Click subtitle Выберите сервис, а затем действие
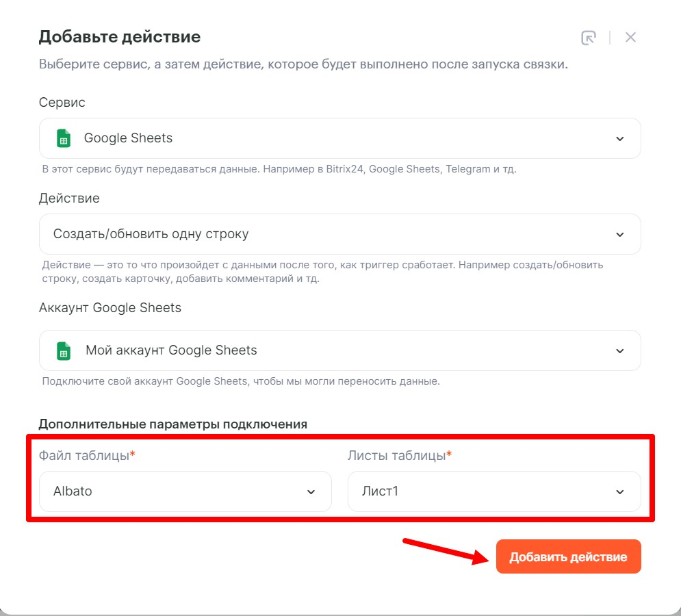681x616 pixels. [x=303, y=64]
